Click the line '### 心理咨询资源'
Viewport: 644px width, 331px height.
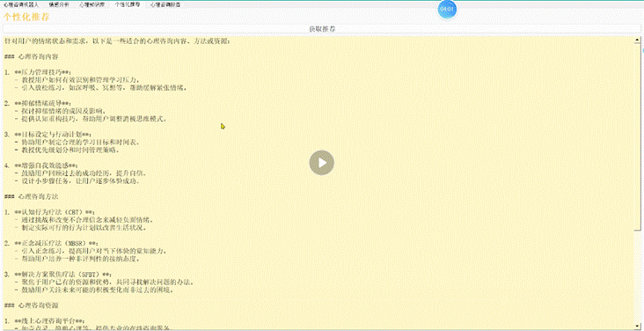pos(32,305)
